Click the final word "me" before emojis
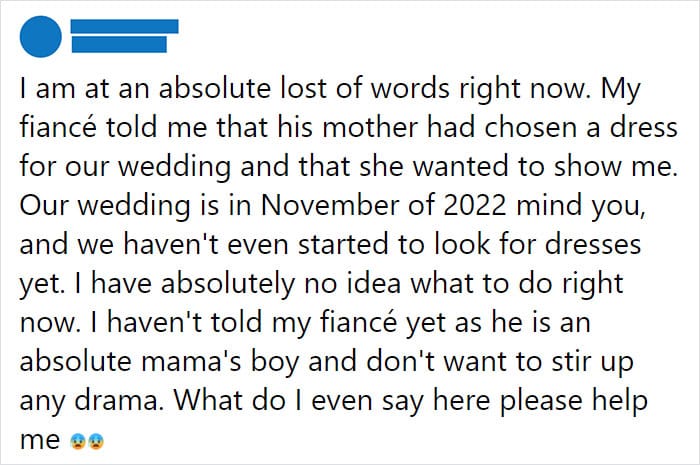The image size is (700, 465). [40, 441]
